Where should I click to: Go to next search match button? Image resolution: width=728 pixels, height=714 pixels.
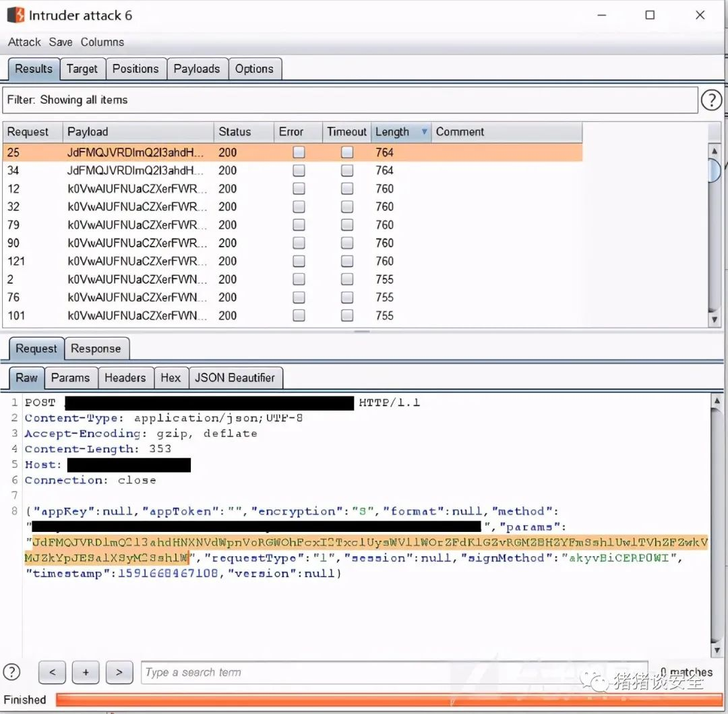(119, 672)
